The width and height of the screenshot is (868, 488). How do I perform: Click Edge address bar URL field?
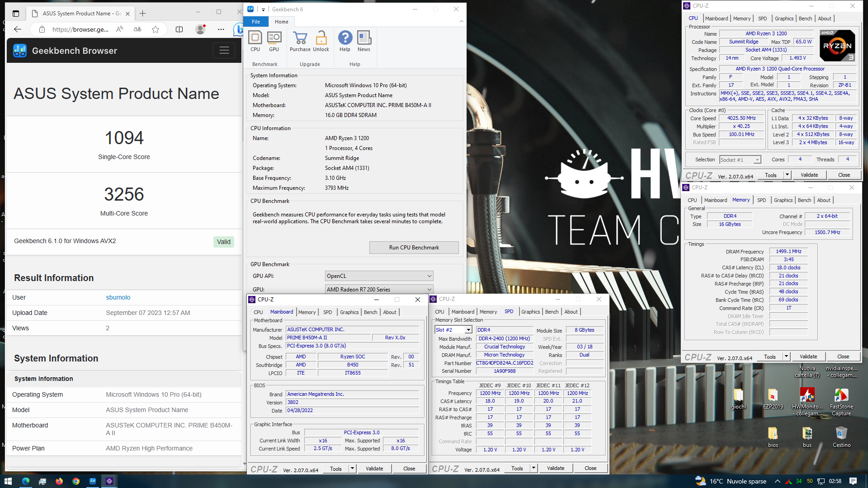(80, 29)
